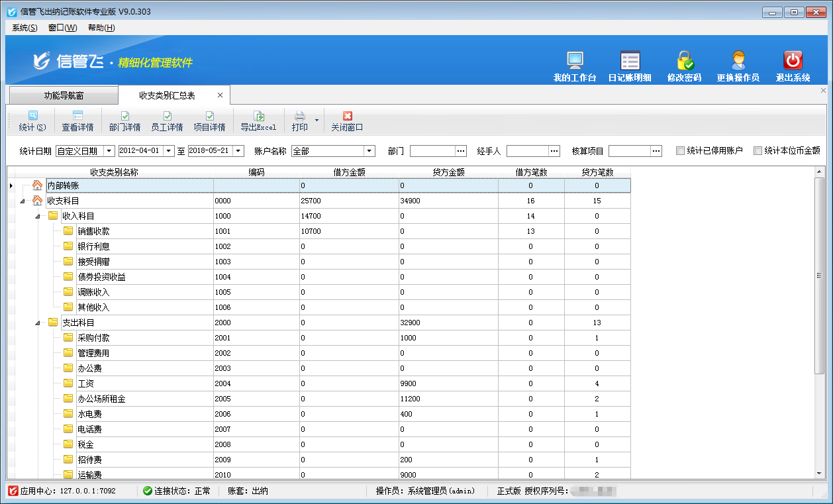Open 我的工作台 from the header
The image size is (833, 504).
tap(575, 61)
